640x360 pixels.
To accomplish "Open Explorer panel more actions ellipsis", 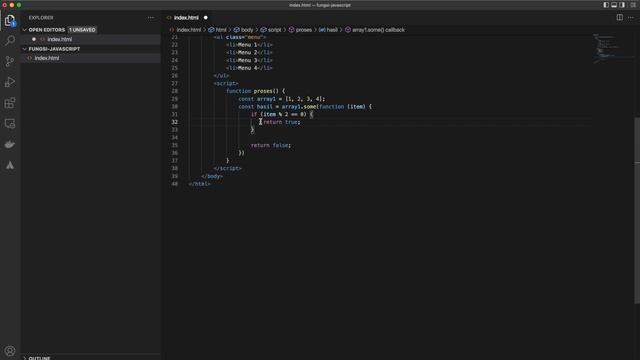I will pyautogui.click(x=151, y=18).
